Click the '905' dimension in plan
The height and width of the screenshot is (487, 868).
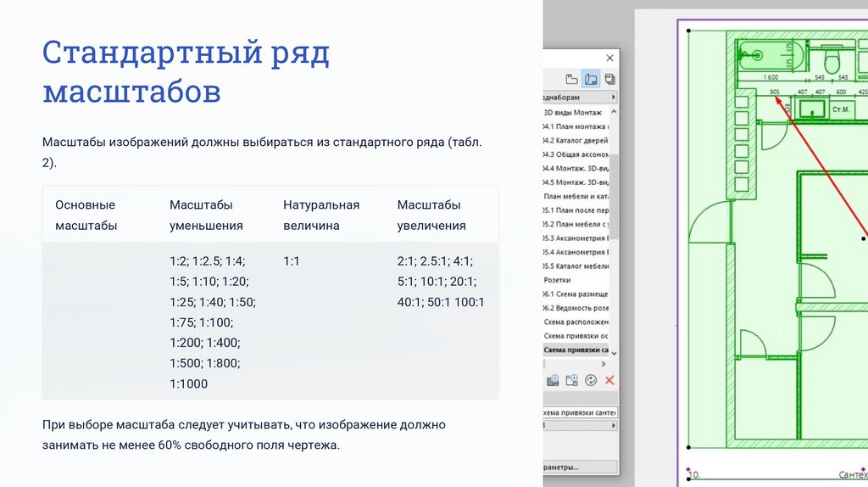(774, 92)
